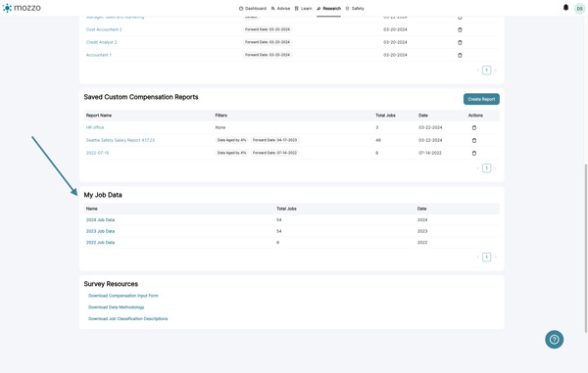Viewport: 588px width, 373px height.
Task: Click the Date header in My Job Data
Action: [421, 209]
